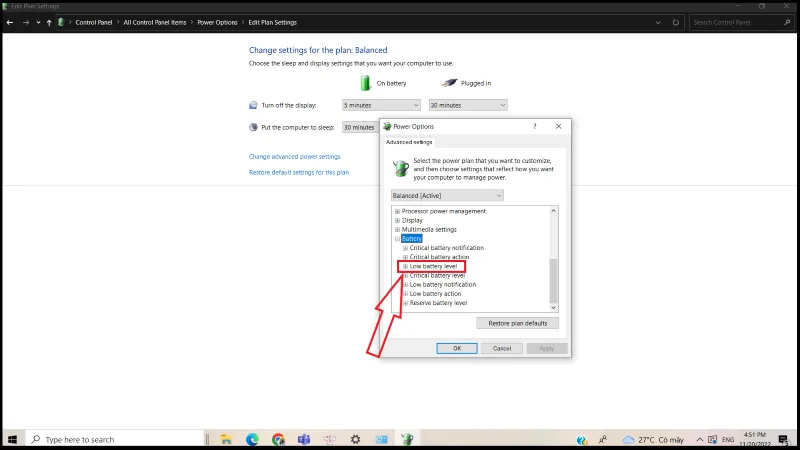This screenshot has height=450, width=800.
Task: Open Microsoft Teams from the taskbar
Action: click(x=304, y=439)
